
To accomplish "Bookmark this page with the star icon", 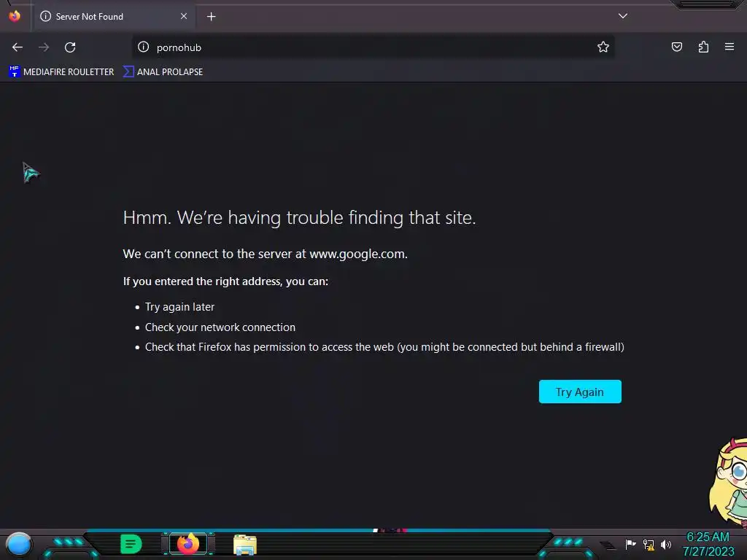I will (x=603, y=47).
